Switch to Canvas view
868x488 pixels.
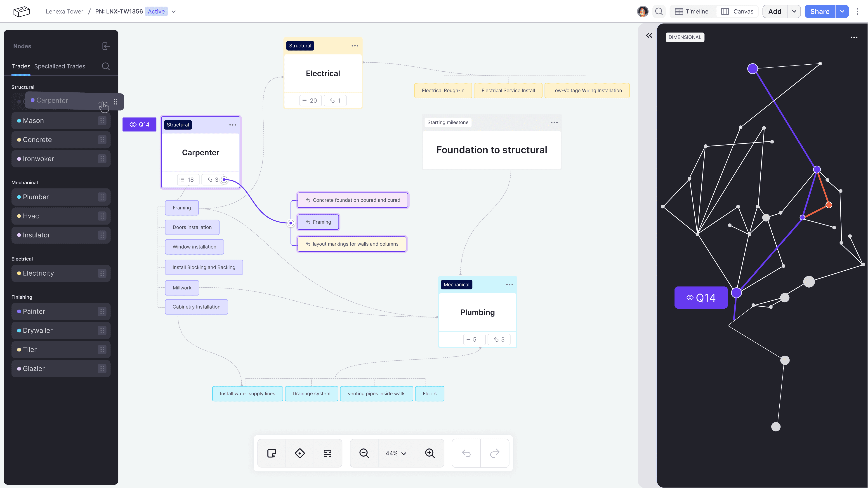point(737,12)
